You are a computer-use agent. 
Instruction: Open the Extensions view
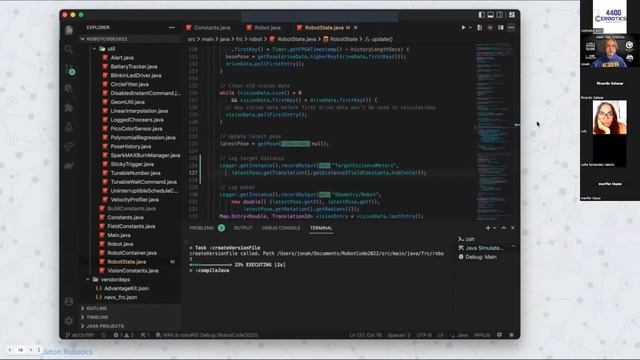(x=69, y=108)
